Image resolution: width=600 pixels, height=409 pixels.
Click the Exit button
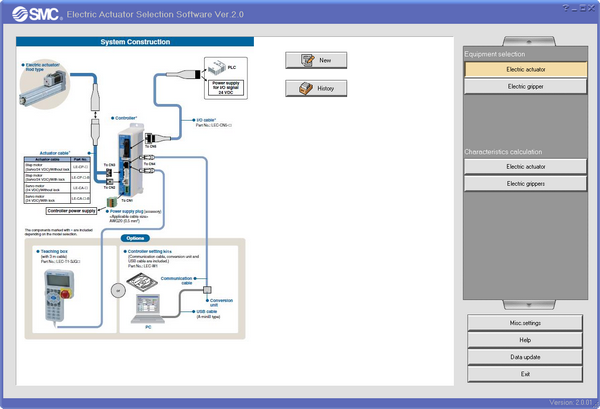[x=525, y=374]
